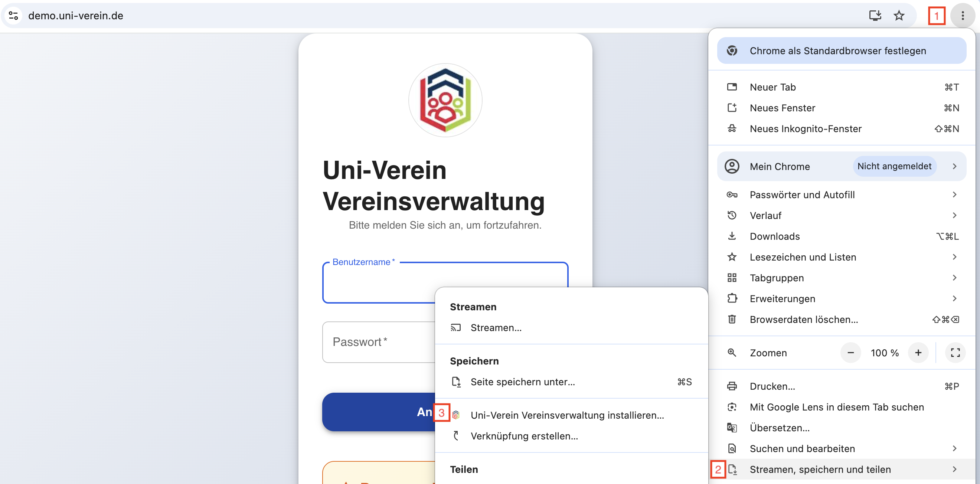Viewport: 980px width, 484px height.
Task: Open Neues Inkognito-Fenster
Action: coord(842,129)
